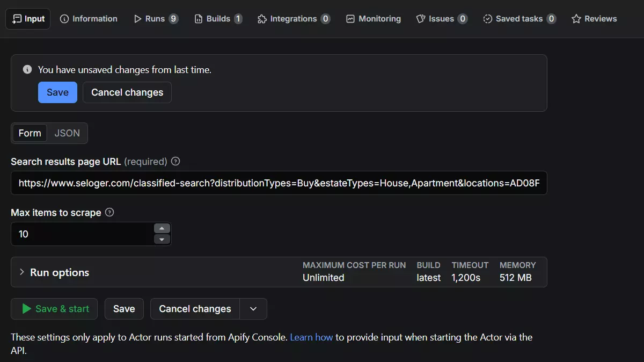Click the Runs count badge 9

pyautogui.click(x=173, y=19)
